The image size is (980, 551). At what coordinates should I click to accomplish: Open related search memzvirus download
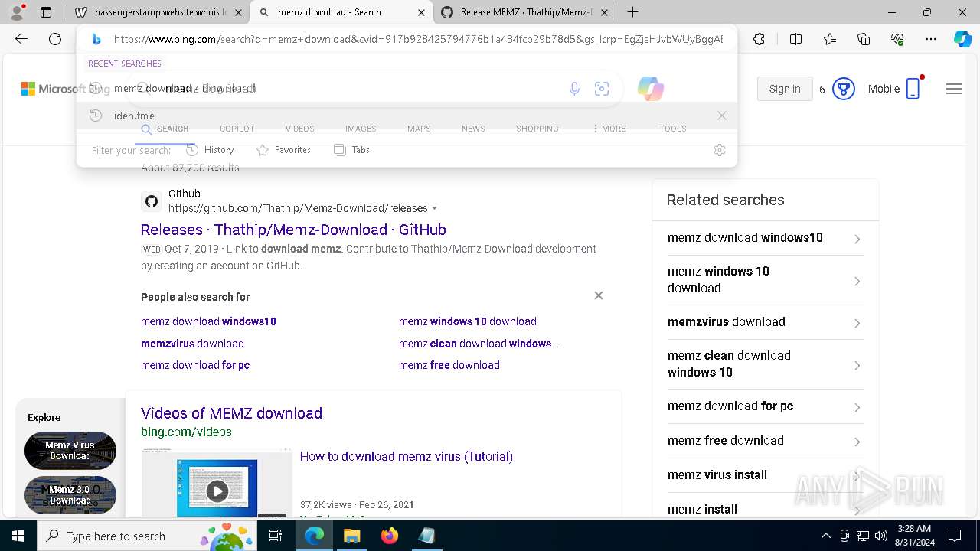coord(765,322)
